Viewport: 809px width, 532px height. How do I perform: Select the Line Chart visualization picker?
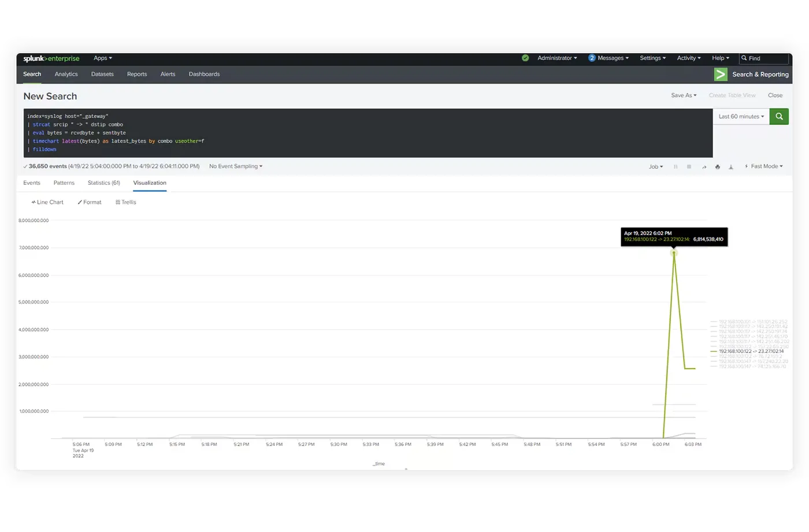[47, 202]
